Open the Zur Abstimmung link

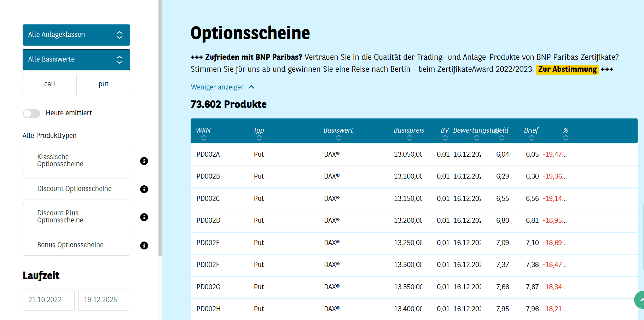[x=567, y=69]
